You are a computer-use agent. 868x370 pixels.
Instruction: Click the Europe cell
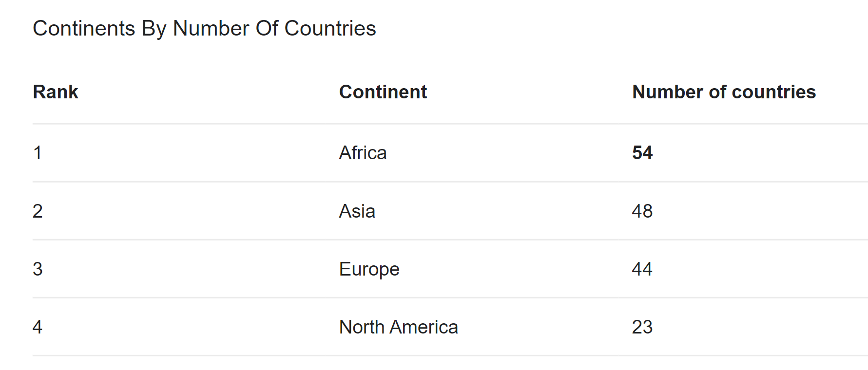369,269
